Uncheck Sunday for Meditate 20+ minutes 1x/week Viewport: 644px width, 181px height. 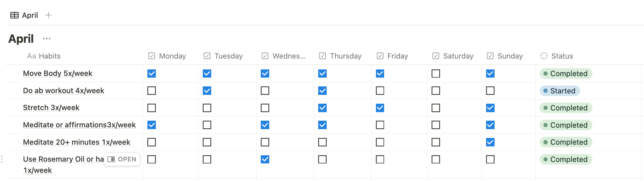(x=490, y=142)
